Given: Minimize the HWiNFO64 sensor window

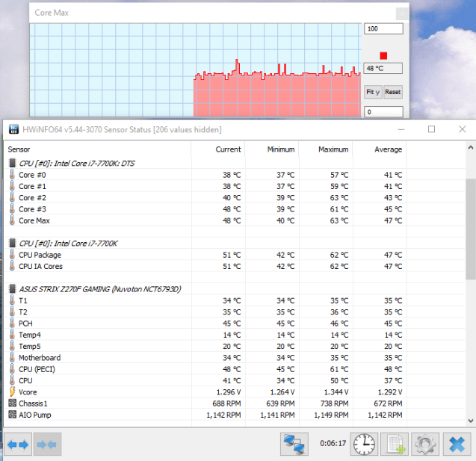Looking at the screenshot, I should point(401,129).
